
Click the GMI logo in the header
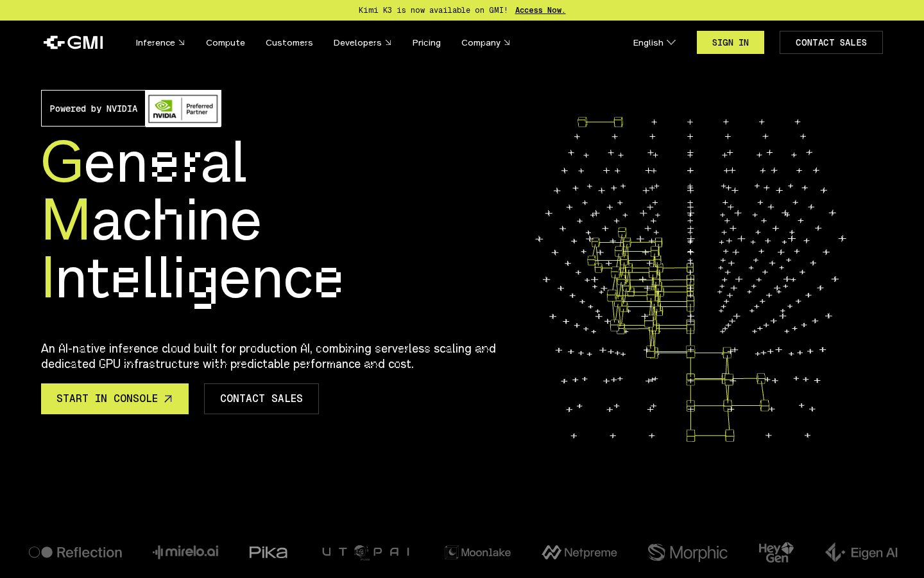click(73, 42)
